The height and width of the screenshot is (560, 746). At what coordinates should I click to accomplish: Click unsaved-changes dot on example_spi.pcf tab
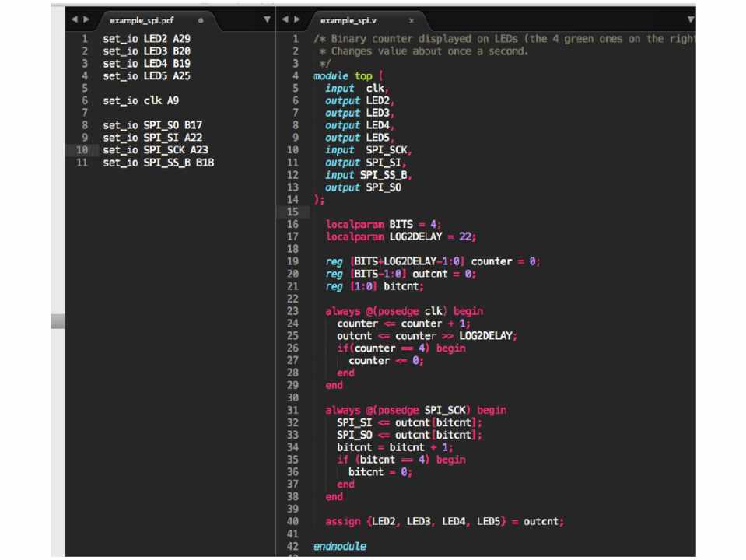tap(201, 17)
